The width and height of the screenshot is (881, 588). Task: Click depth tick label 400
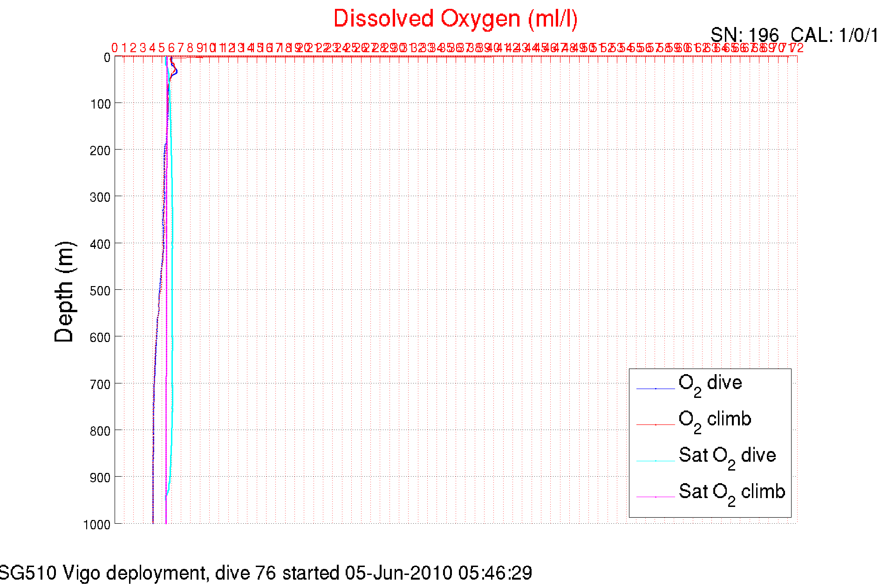[101, 244]
